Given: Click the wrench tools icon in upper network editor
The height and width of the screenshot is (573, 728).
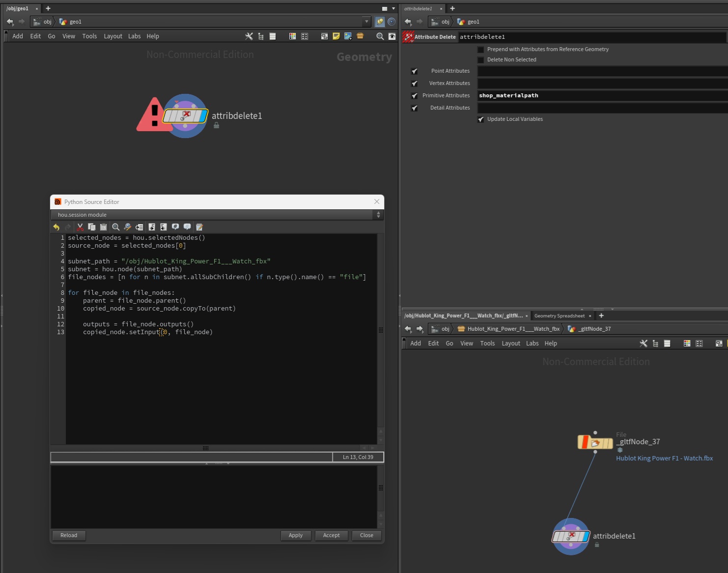Looking at the screenshot, I should (x=249, y=36).
